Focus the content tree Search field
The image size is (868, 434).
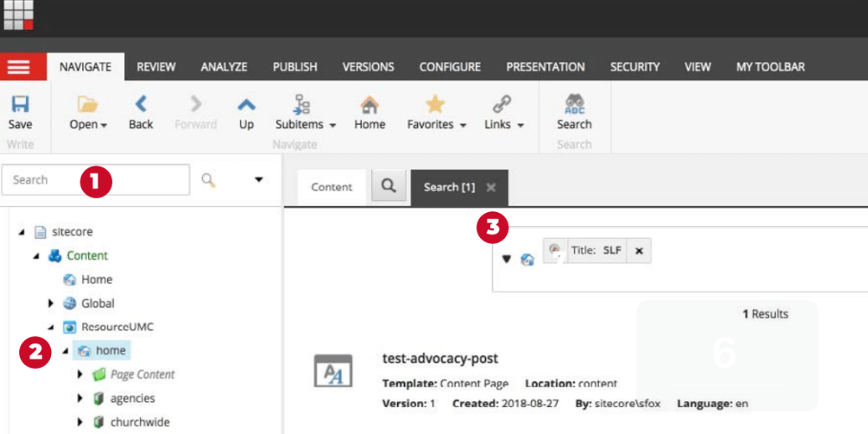(96, 179)
